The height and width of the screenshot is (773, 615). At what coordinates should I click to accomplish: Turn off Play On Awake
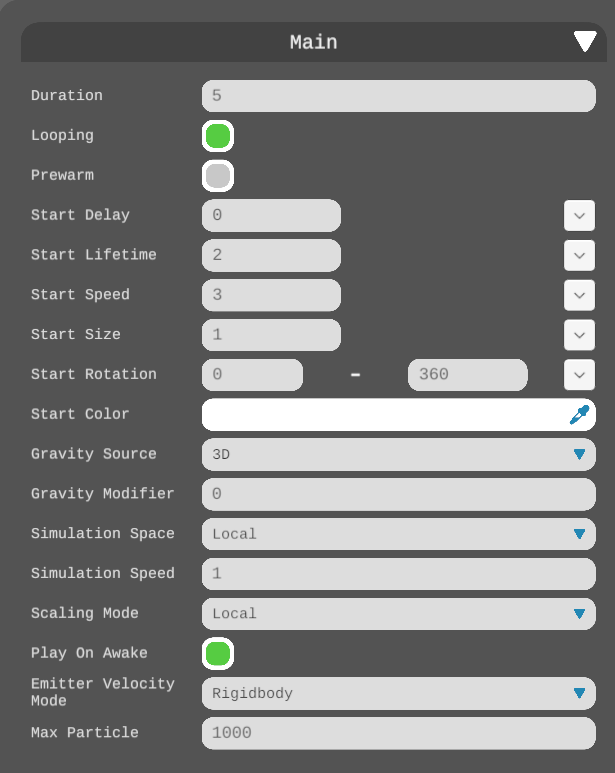(x=218, y=654)
